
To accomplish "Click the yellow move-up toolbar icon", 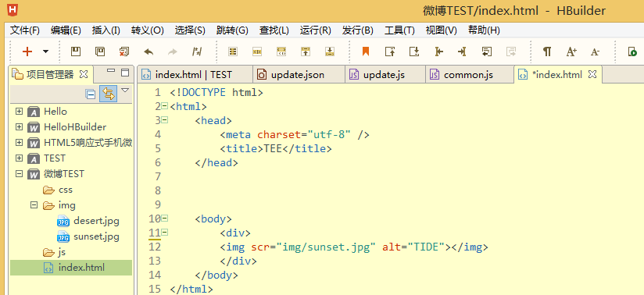I will coord(305,52).
